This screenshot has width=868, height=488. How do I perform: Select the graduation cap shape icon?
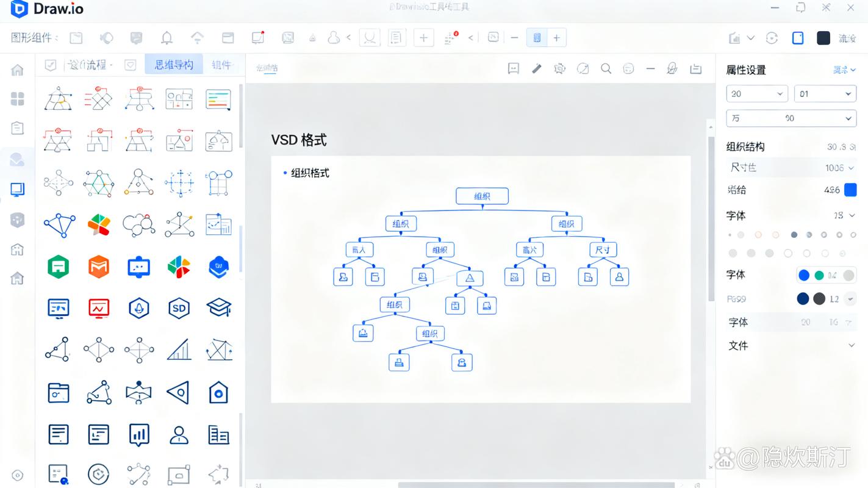(218, 307)
